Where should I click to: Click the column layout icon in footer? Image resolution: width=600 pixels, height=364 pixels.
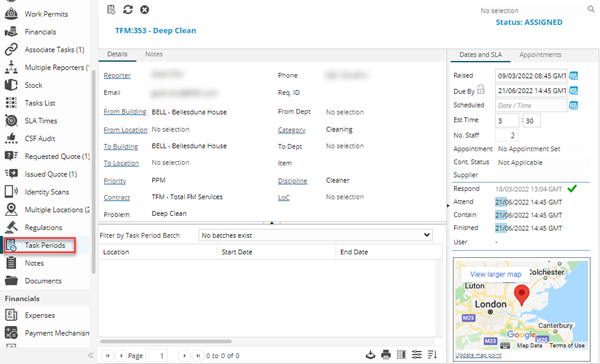(401, 355)
